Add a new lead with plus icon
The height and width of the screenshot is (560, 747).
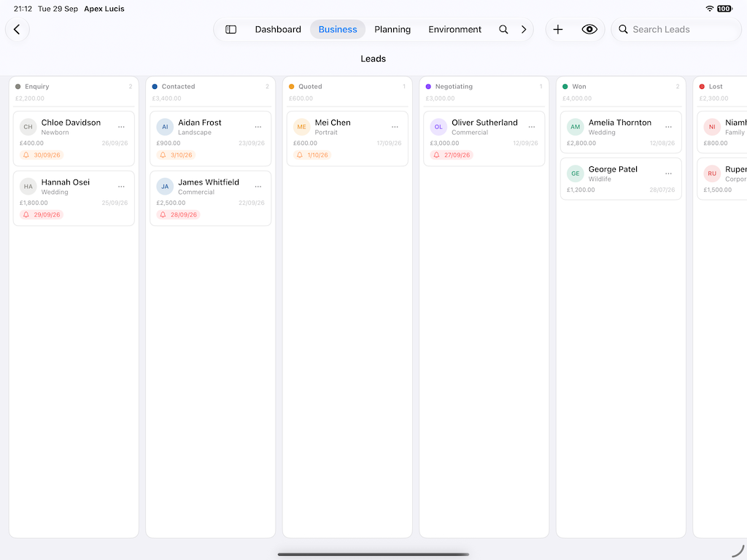[558, 29]
